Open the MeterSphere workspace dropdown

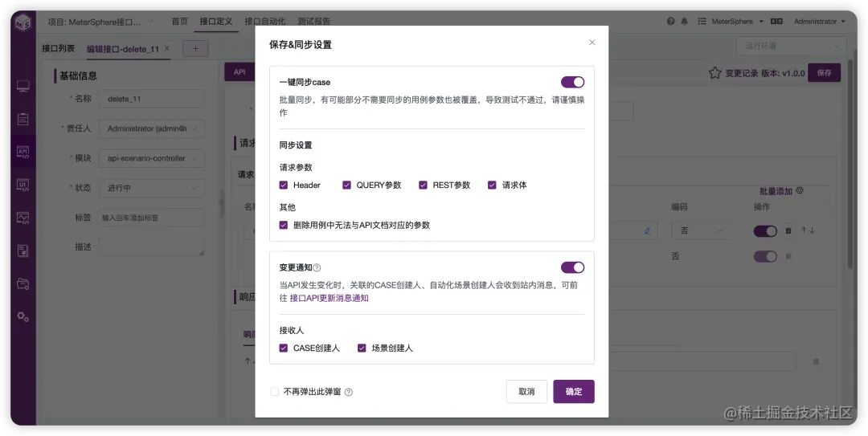[737, 22]
